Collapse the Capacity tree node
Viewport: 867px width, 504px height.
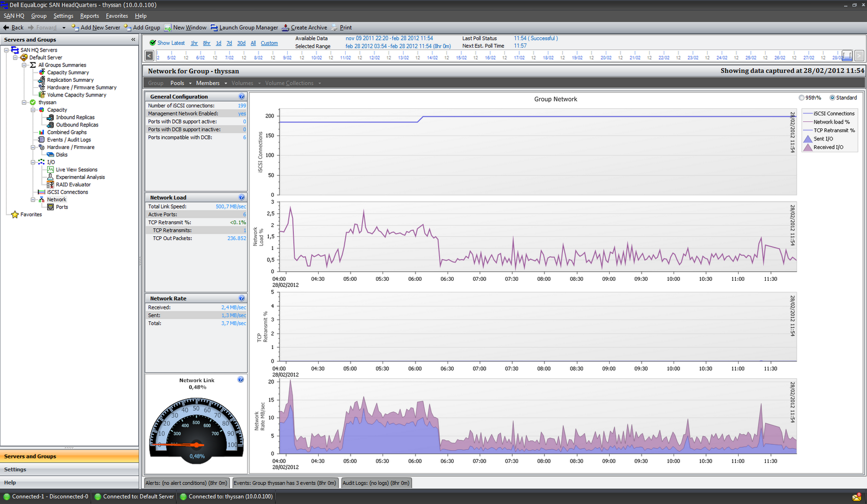(x=33, y=110)
